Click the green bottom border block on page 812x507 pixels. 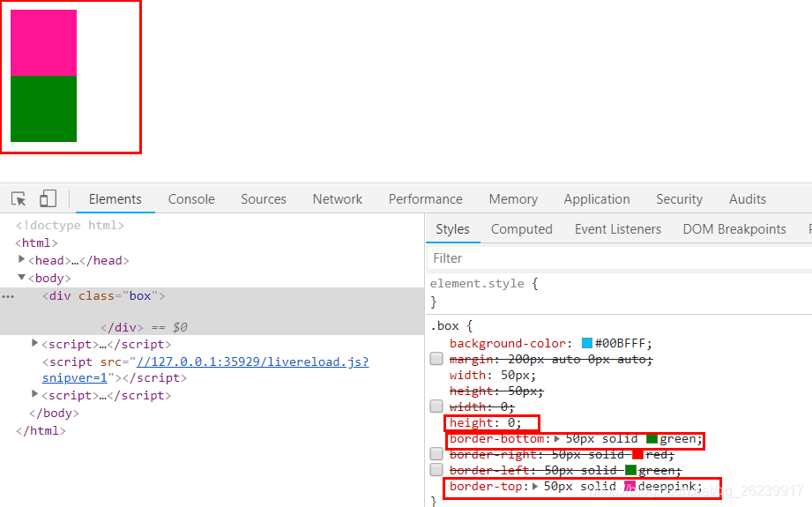click(43, 108)
